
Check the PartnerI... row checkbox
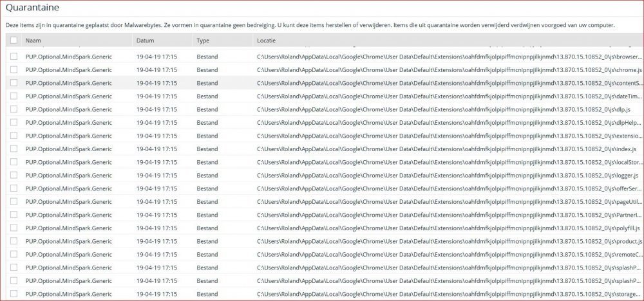(x=14, y=214)
